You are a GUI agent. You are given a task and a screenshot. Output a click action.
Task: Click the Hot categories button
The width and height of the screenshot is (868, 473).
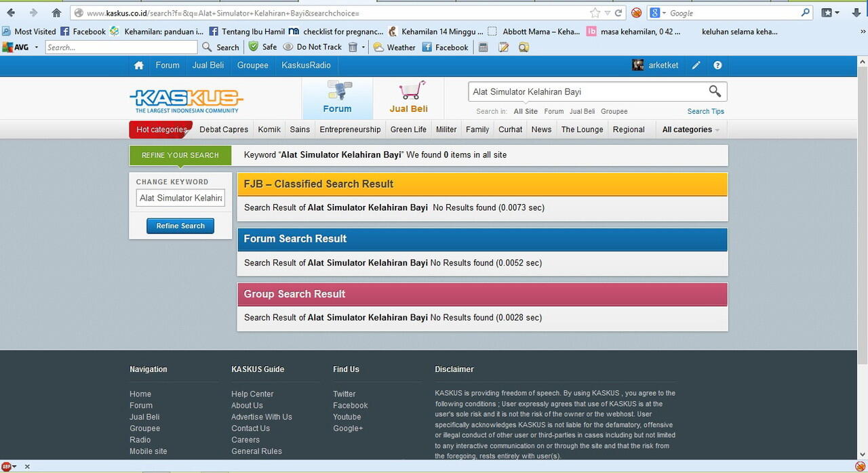161,129
